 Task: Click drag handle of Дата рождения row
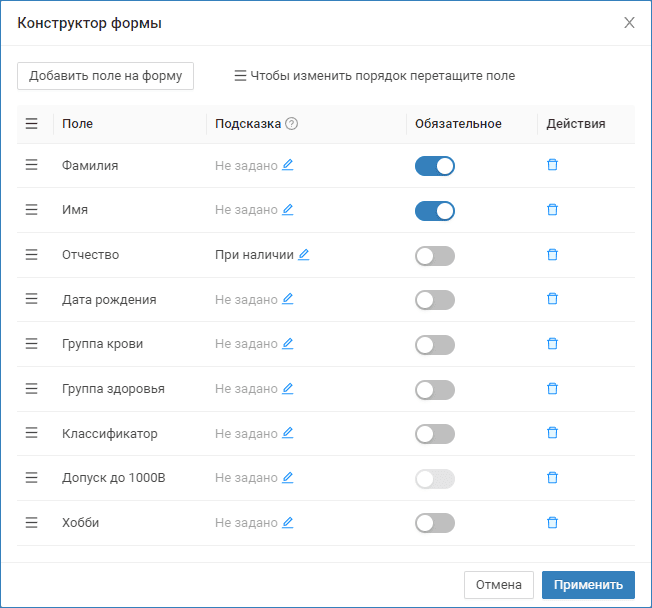tap(32, 299)
